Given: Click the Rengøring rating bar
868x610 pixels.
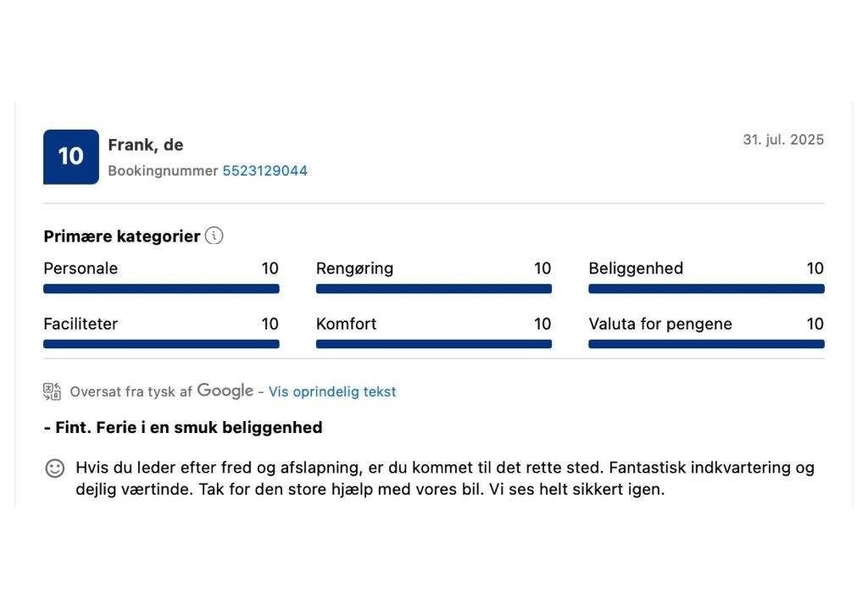Looking at the screenshot, I should [x=433, y=288].
